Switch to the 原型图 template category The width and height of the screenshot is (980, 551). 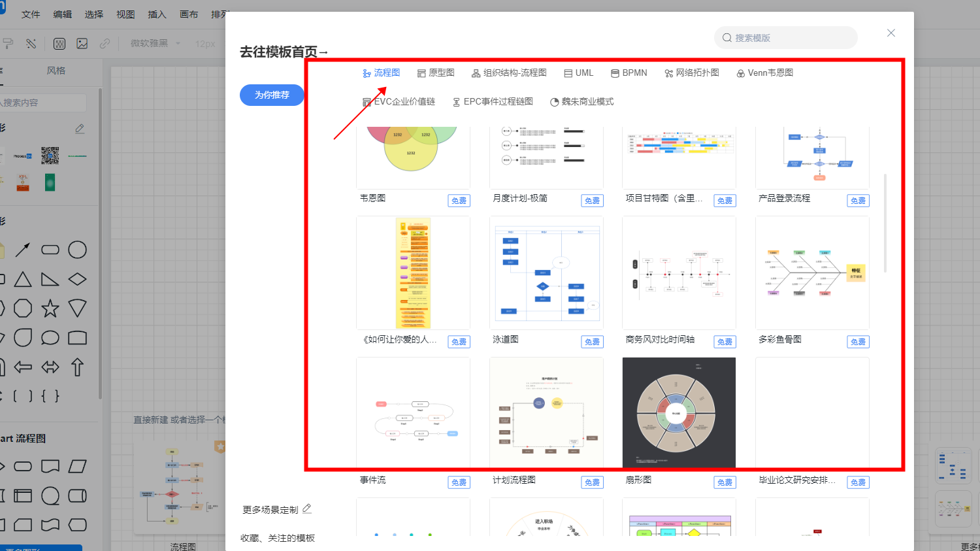(x=436, y=73)
